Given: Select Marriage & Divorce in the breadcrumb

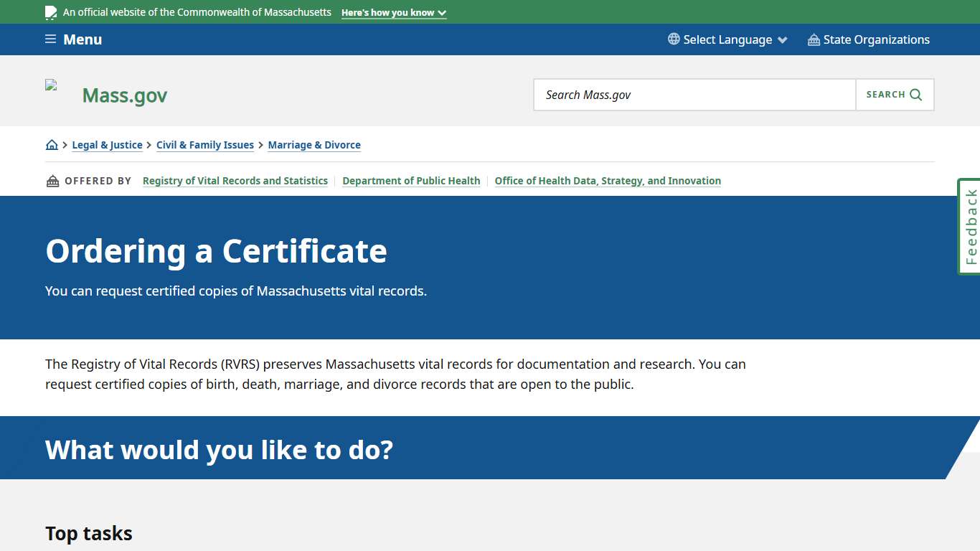Looking at the screenshot, I should (x=314, y=145).
